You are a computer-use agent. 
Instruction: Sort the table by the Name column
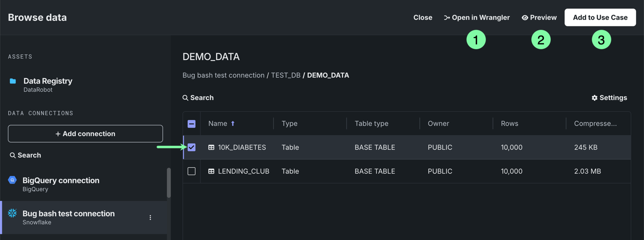[x=218, y=123]
